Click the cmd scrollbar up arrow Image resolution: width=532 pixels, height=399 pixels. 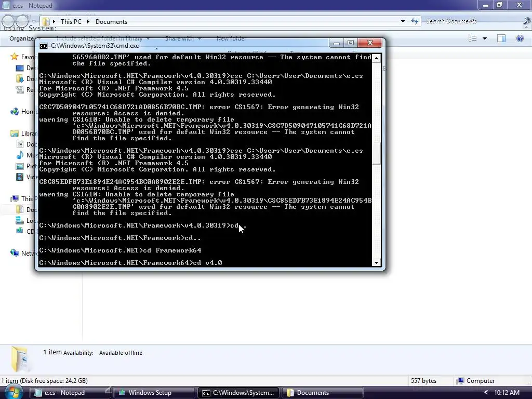376,58
